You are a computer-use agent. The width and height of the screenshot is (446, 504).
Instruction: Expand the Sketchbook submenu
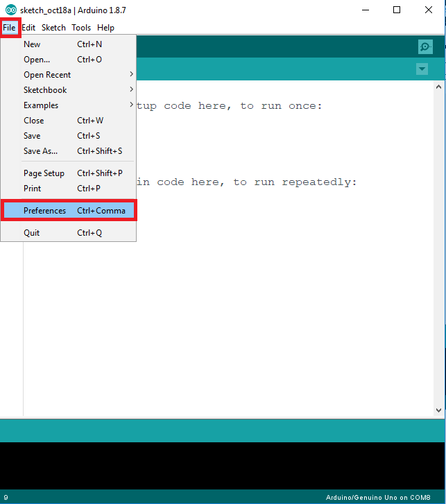[x=68, y=90]
